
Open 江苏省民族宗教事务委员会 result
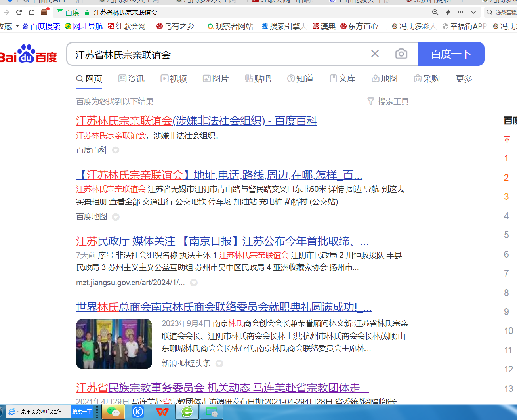tap(222, 388)
